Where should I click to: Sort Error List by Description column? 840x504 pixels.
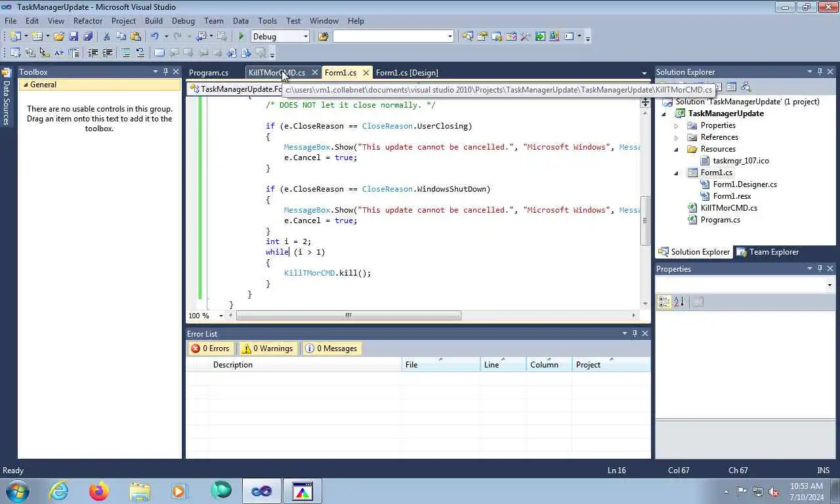coord(305,365)
